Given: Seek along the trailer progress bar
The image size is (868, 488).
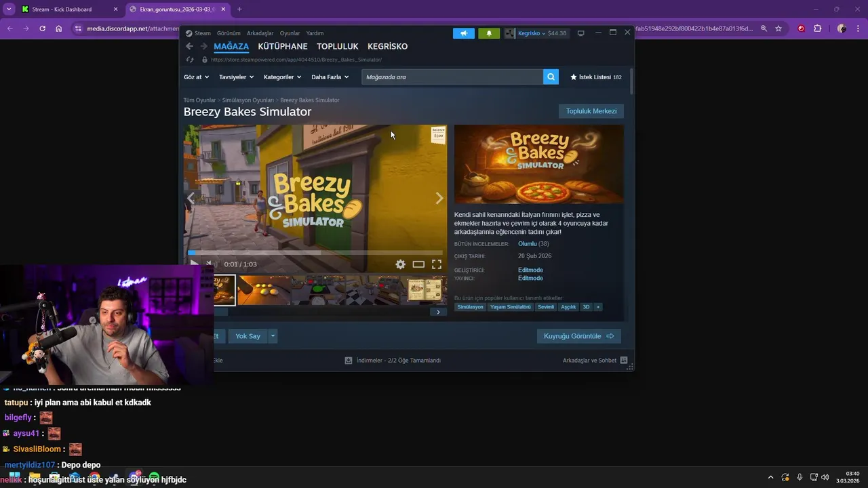Looking at the screenshot, I should tap(315, 253).
